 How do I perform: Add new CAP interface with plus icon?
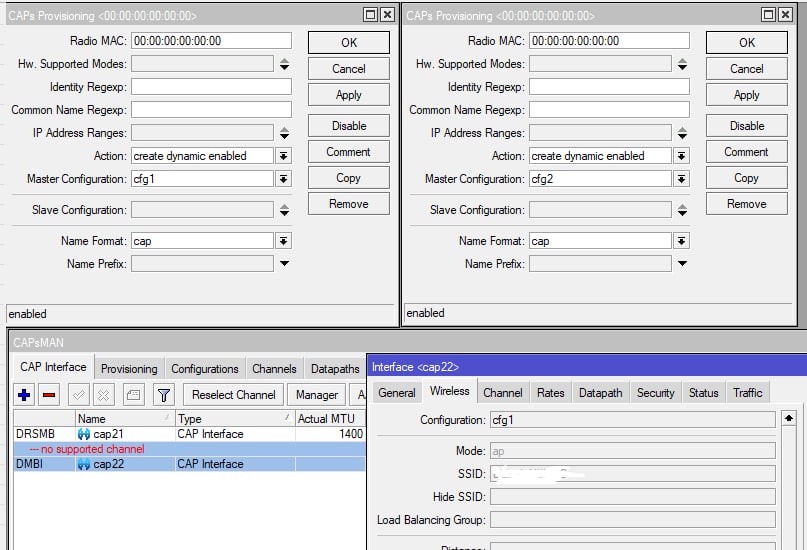pos(24,395)
